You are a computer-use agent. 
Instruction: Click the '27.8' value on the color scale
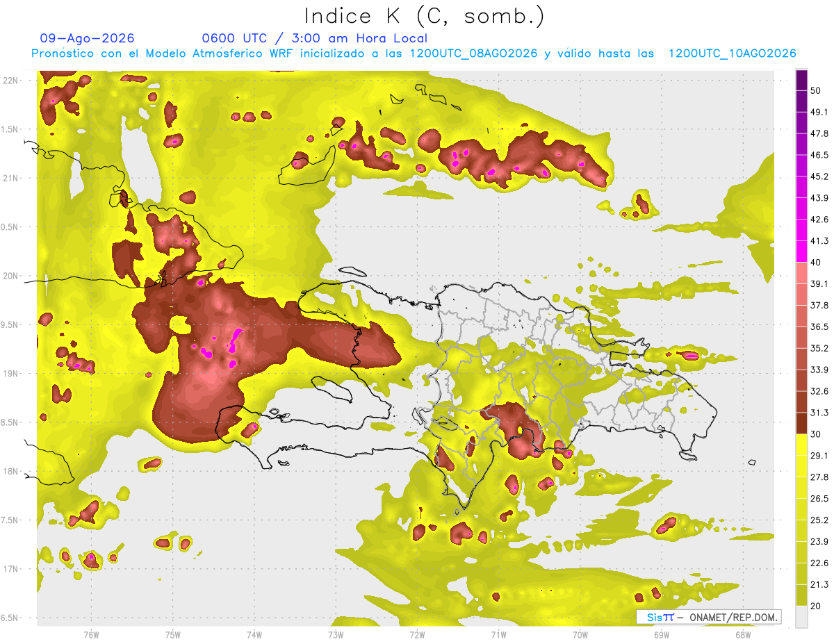(819, 477)
